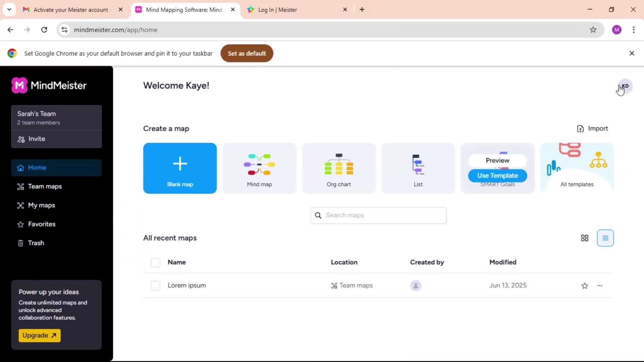Choose the Mind map template

point(259,168)
